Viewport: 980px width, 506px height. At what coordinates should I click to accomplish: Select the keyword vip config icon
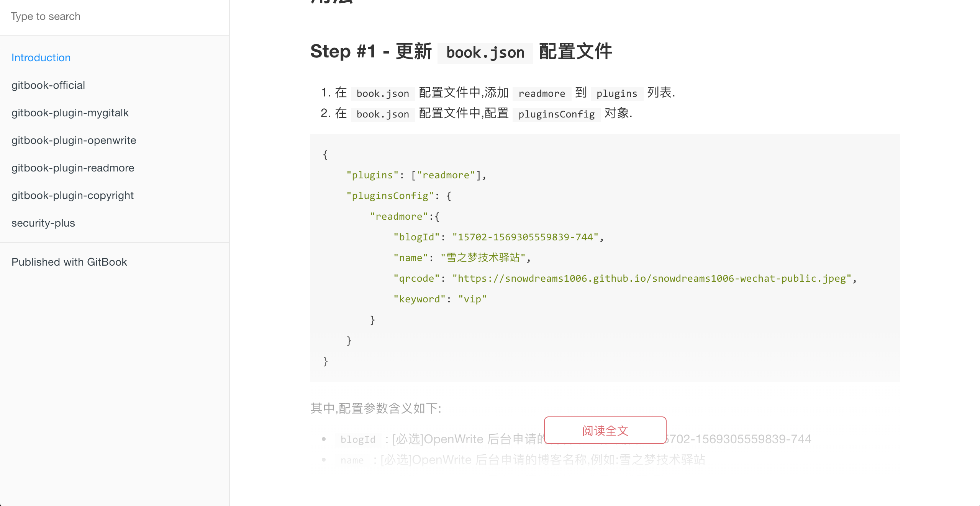442,299
